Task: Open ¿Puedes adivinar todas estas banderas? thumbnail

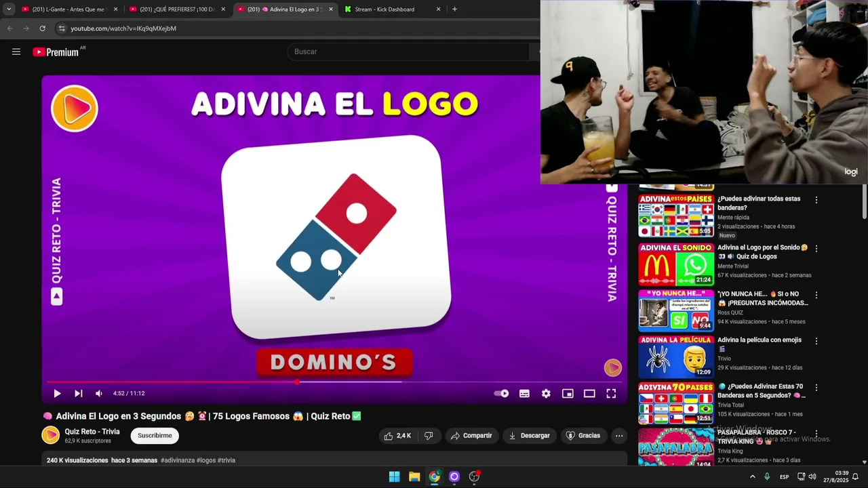Action: [675, 216]
